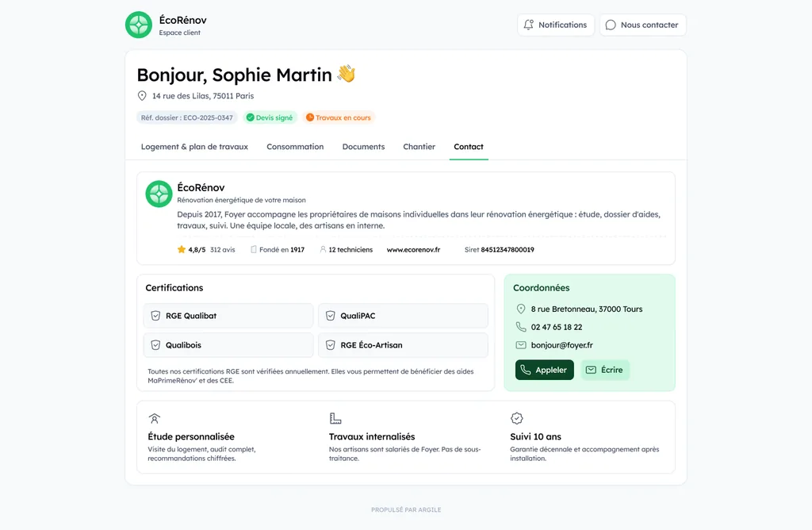Go to the Chantier tab
812x530 pixels.
point(419,147)
